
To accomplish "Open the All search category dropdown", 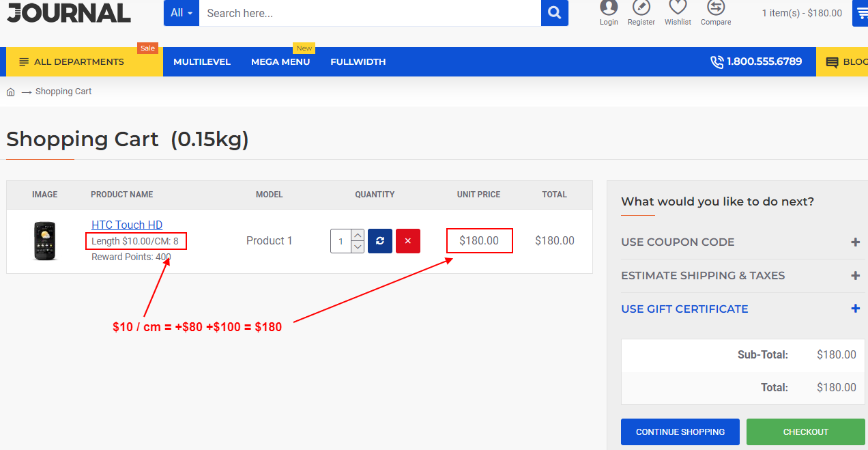I will [182, 13].
